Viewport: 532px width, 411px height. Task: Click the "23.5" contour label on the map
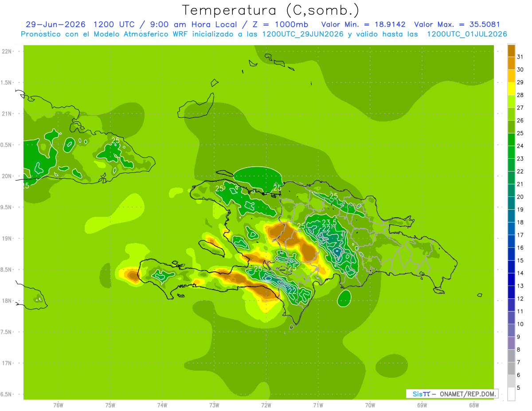[x=329, y=222]
